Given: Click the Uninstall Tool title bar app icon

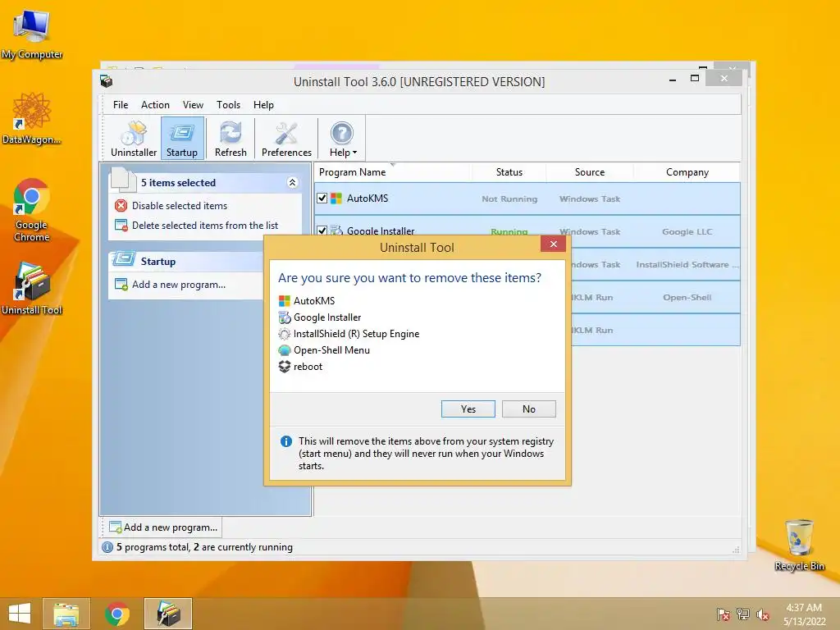Looking at the screenshot, I should (106, 81).
